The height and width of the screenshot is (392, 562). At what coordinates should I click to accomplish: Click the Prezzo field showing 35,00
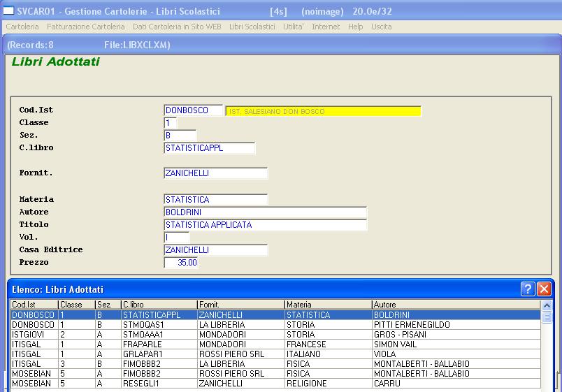coord(181,262)
